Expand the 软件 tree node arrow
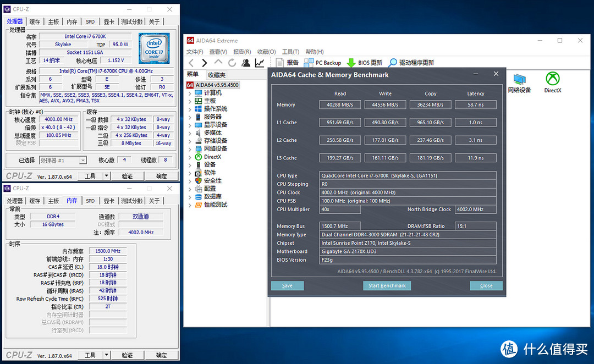Screen dimensions: 594x364 (190, 173)
